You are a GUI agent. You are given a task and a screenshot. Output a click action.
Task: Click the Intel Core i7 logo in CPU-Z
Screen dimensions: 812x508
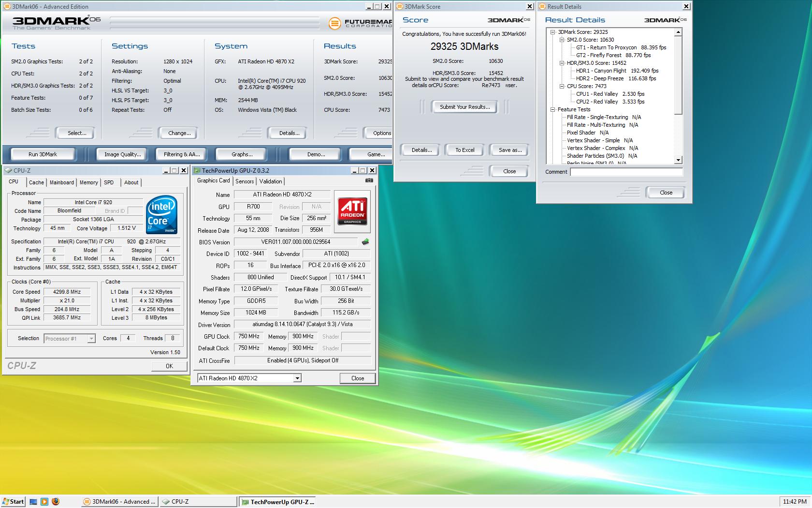(x=162, y=214)
